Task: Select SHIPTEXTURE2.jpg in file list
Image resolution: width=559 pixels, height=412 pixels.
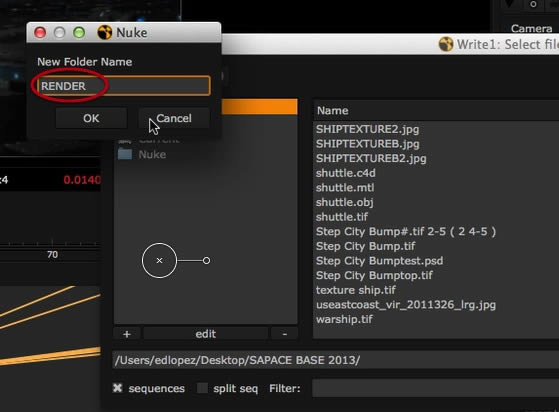Action: coord(367,129)
